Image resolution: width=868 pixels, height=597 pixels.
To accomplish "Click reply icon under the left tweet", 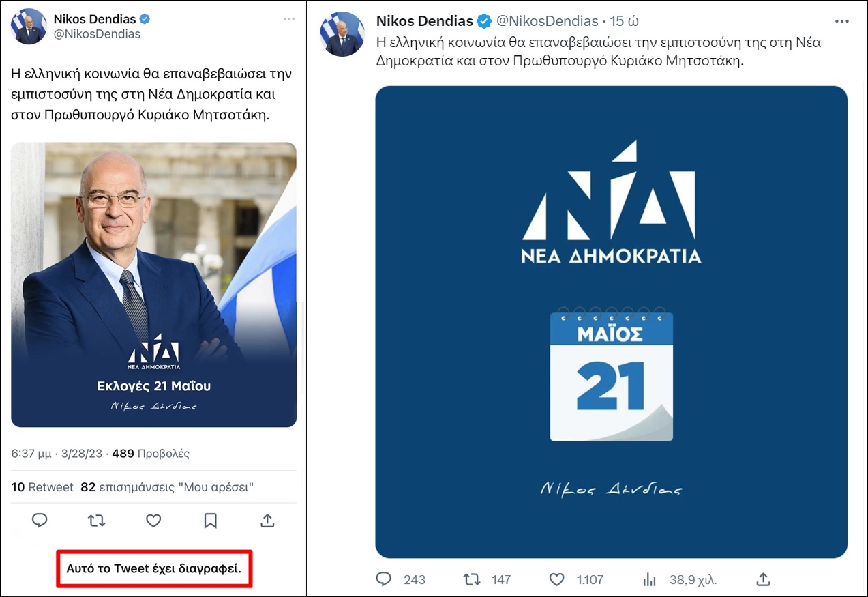I will click(x=40, y=521).
